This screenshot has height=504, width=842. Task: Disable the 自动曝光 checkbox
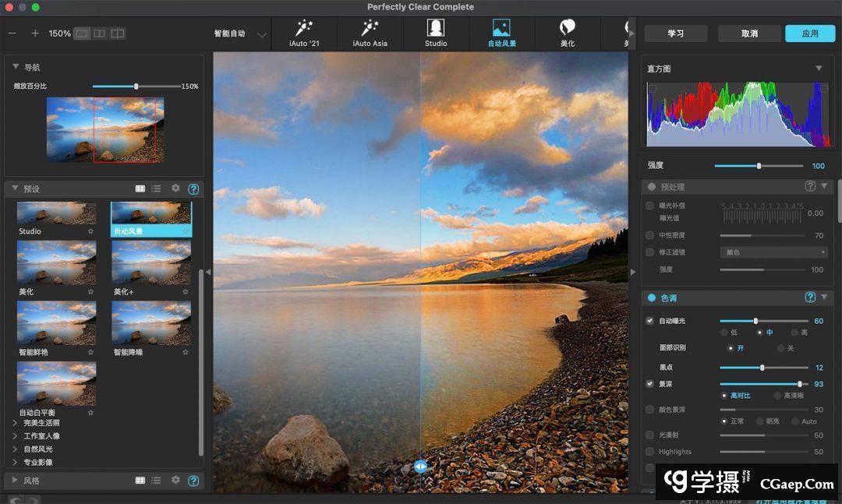click(650, 321)
